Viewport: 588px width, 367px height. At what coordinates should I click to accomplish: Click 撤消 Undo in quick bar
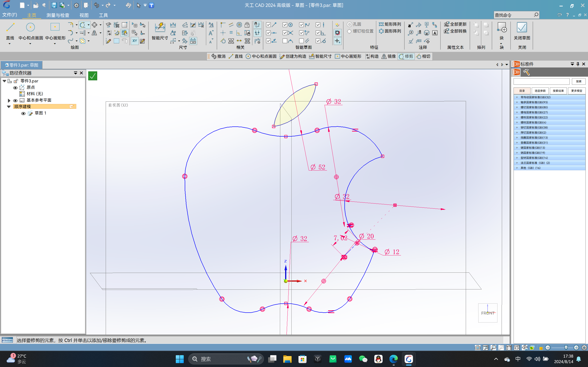[x=219, y=56]
